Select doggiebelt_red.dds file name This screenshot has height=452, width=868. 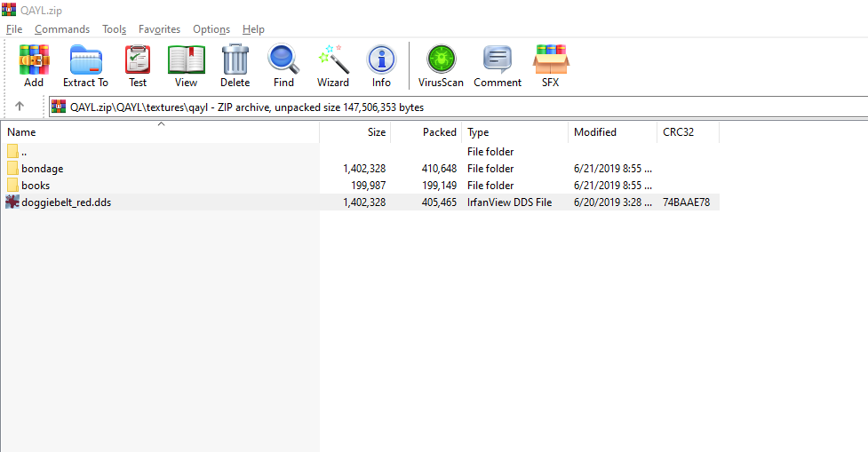tap(67, 202)
